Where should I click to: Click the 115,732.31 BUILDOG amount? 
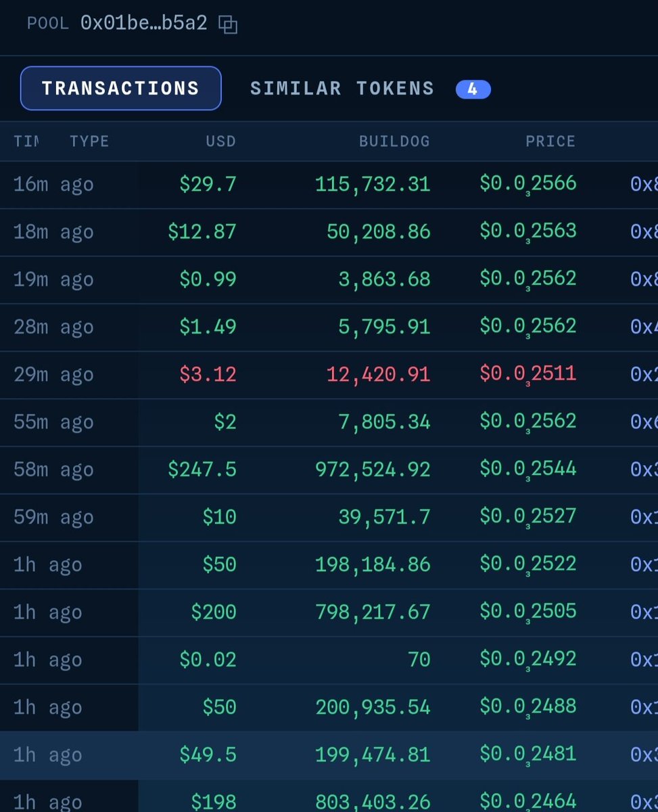[x=373, y=184]
